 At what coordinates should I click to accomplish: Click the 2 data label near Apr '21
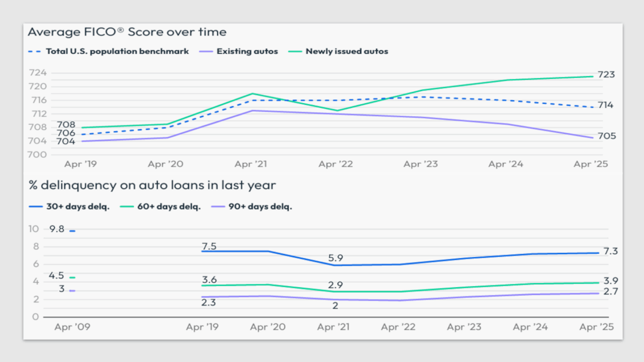[335, 306]
